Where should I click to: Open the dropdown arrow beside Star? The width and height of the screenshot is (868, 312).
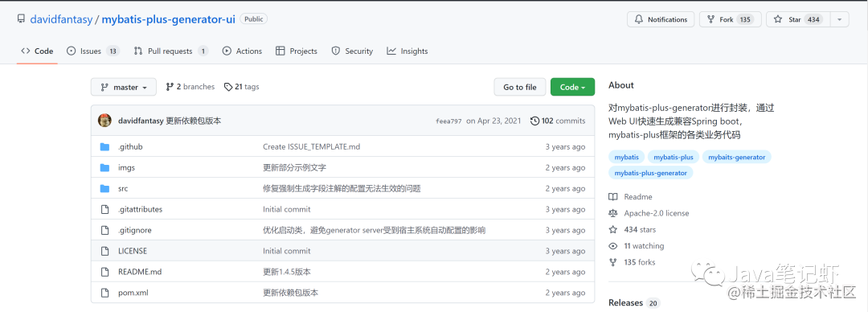click(x=840, y=19)
